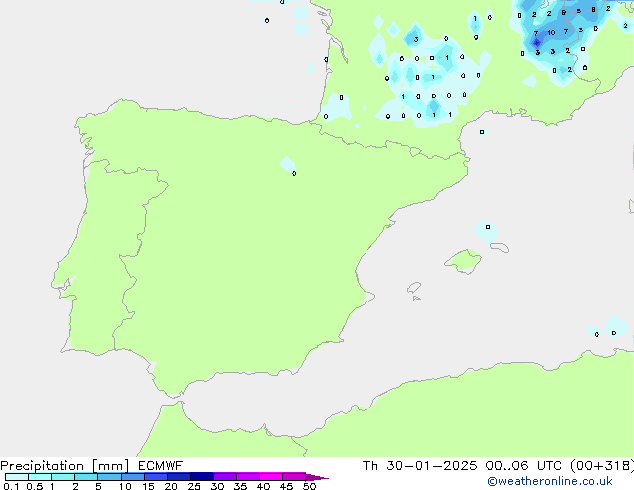Click the 5 to 10 mm legend swatch
Viewport: 634px width, 490px height.
pos(109,477)
